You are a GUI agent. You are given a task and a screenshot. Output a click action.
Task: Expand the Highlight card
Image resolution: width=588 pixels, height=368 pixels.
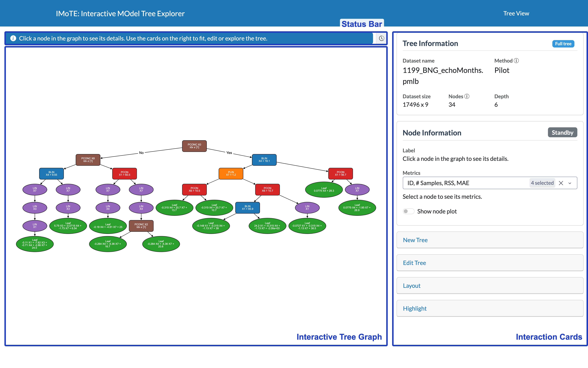(490, 308)
